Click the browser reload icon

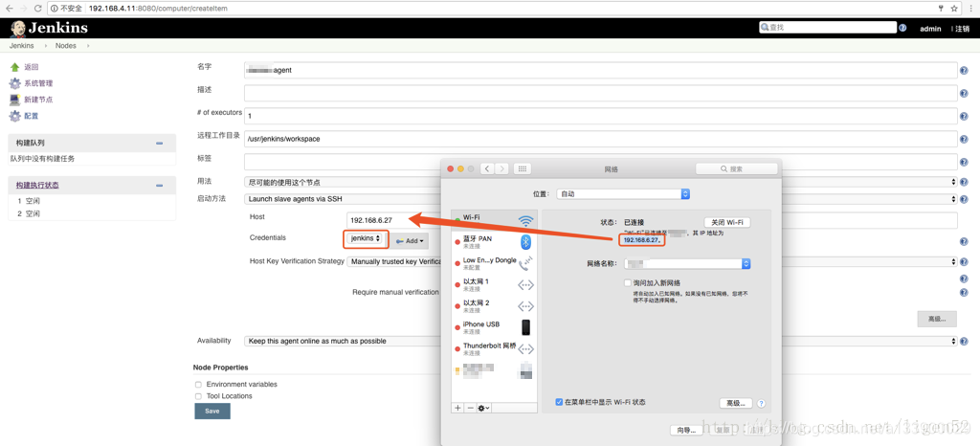[37, 9]
